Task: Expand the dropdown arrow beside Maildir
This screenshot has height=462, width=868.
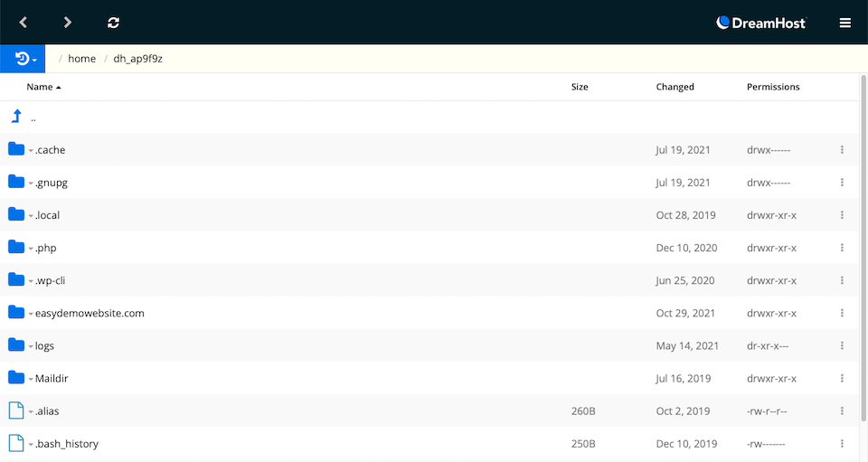Action: [x=31, y=379]
